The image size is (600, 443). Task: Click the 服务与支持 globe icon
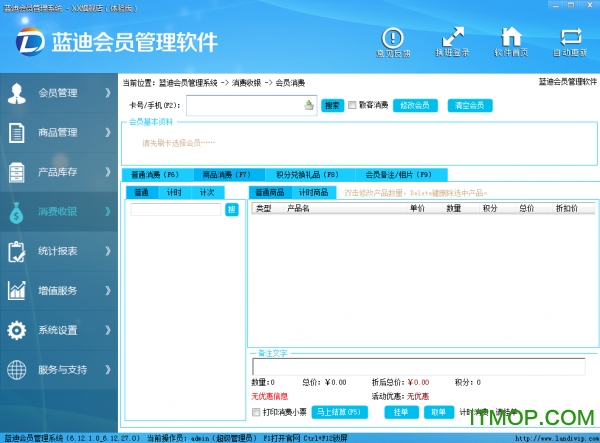[16, 370]
